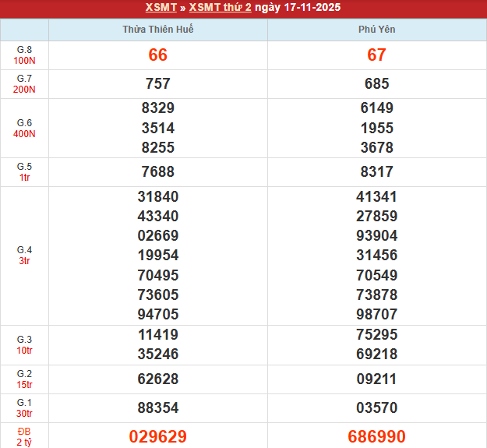The image size is (487, 448).
Task: Select G.4 number 19954
Action: click(157, 256)
